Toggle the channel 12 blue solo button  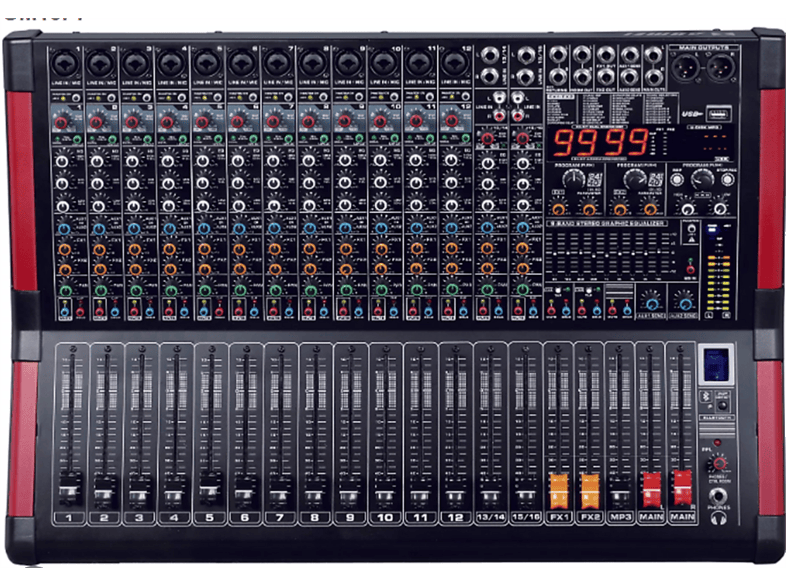pos(464,312)
